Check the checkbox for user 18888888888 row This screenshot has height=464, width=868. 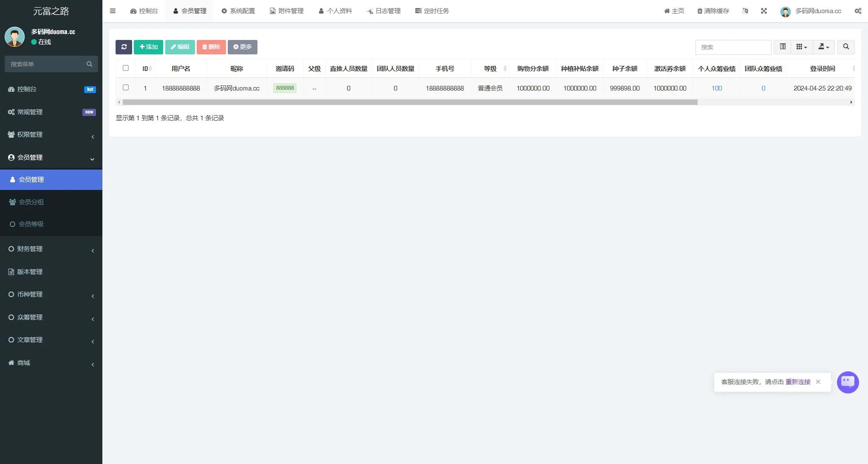[x=126, y=88]
